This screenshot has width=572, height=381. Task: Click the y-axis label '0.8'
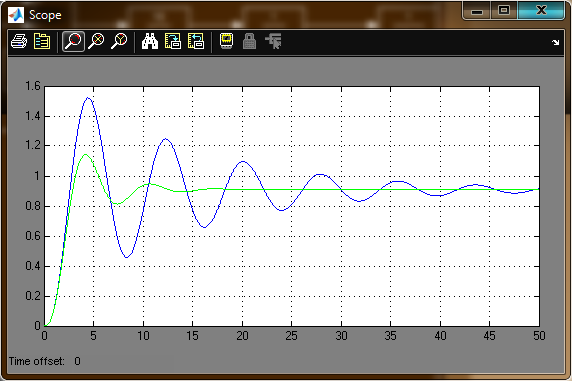coord(33,206)
